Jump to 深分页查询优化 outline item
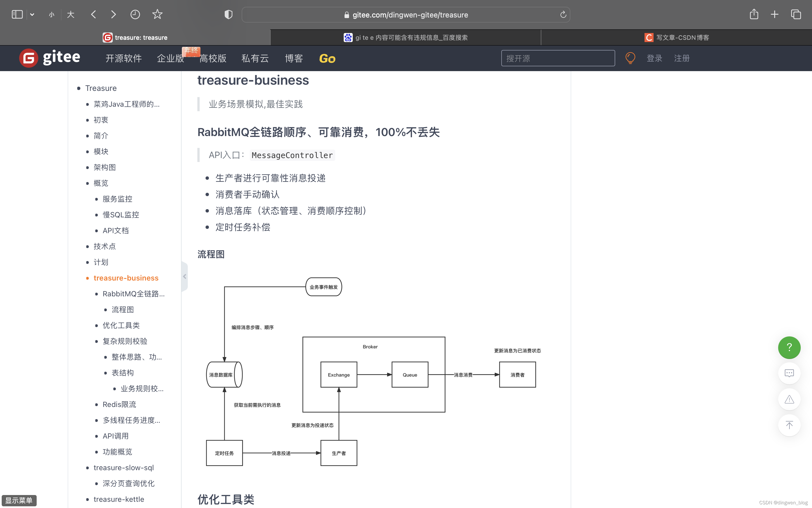Screen dimensions: 812x508 (x=129, y=483)
